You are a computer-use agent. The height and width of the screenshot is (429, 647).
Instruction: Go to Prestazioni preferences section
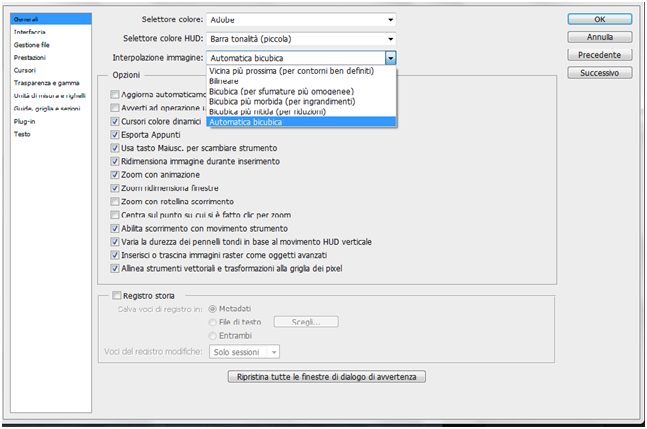(30, 57)
